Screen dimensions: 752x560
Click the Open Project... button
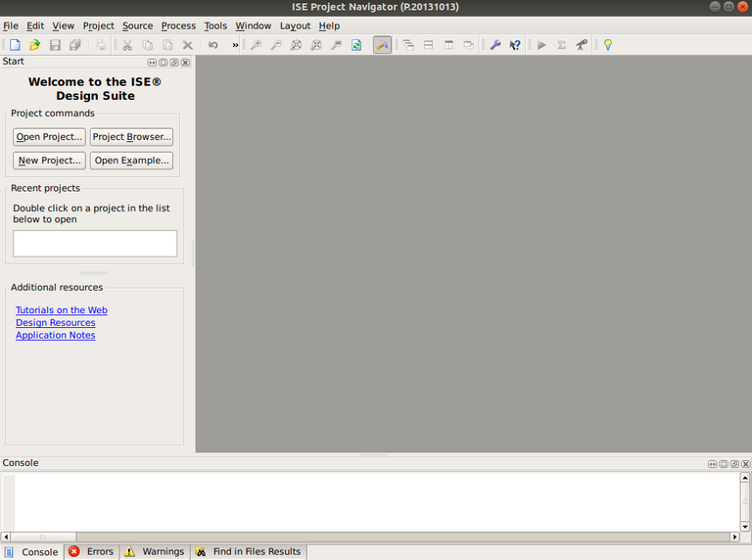49,137
